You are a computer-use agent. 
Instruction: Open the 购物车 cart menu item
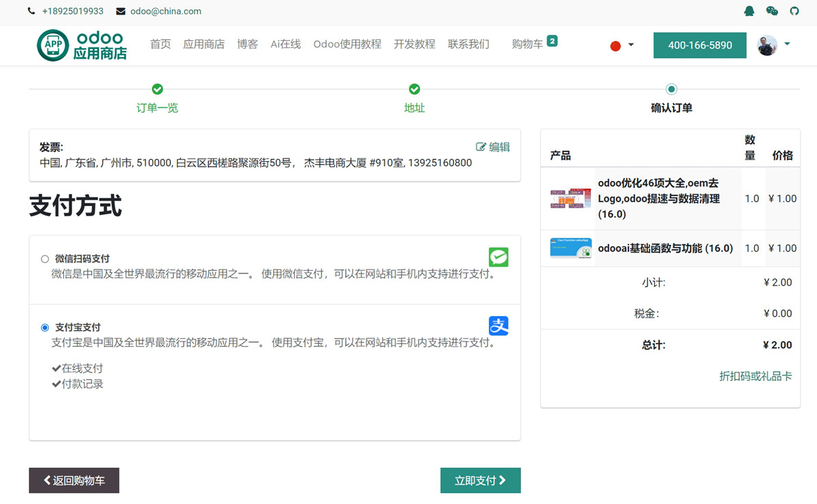(528, 44)
